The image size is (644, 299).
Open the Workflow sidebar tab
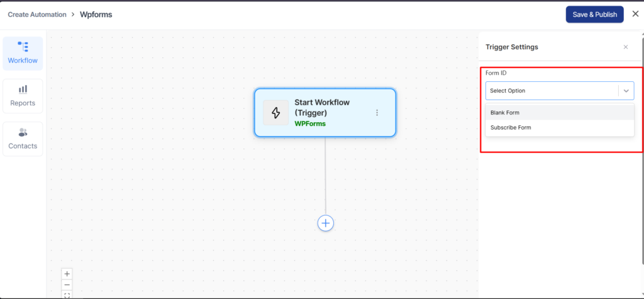[x=23, y=53]
